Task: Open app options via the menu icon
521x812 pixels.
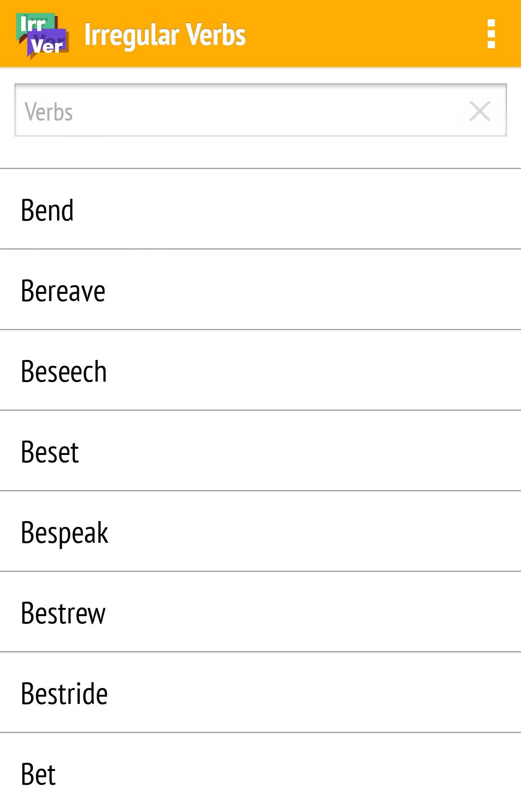Action: (x=491, y=34)
